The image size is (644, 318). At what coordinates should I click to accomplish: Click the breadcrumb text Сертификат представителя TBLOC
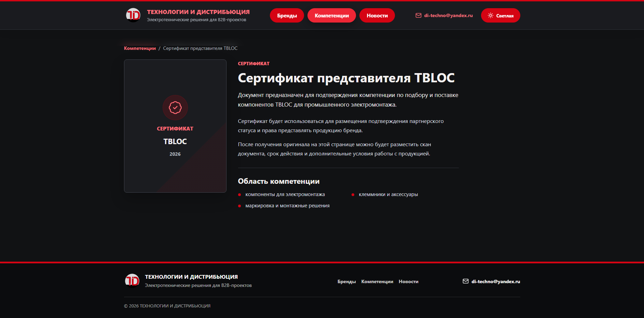tap(200, 48)
